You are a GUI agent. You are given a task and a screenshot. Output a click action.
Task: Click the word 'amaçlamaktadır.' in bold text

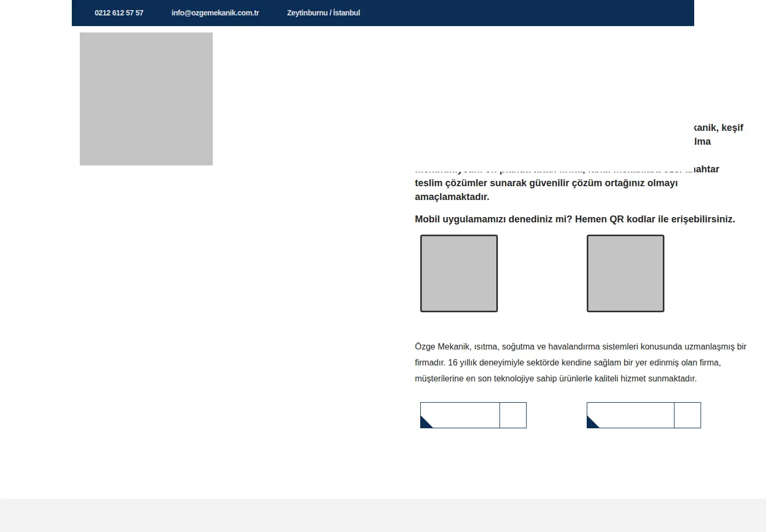tap(452, 197)
